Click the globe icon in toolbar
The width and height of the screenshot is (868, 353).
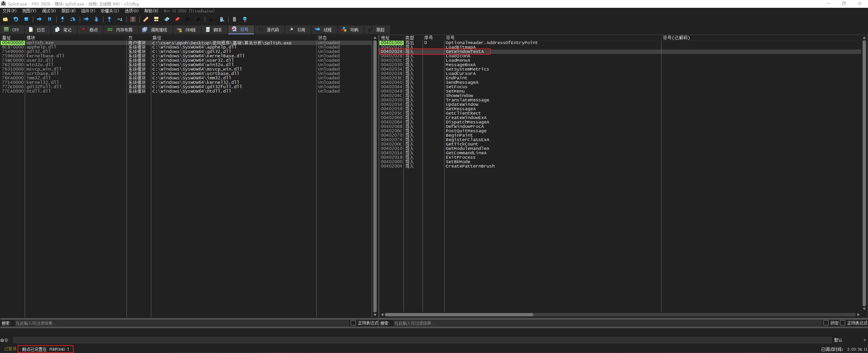[245, 19]
